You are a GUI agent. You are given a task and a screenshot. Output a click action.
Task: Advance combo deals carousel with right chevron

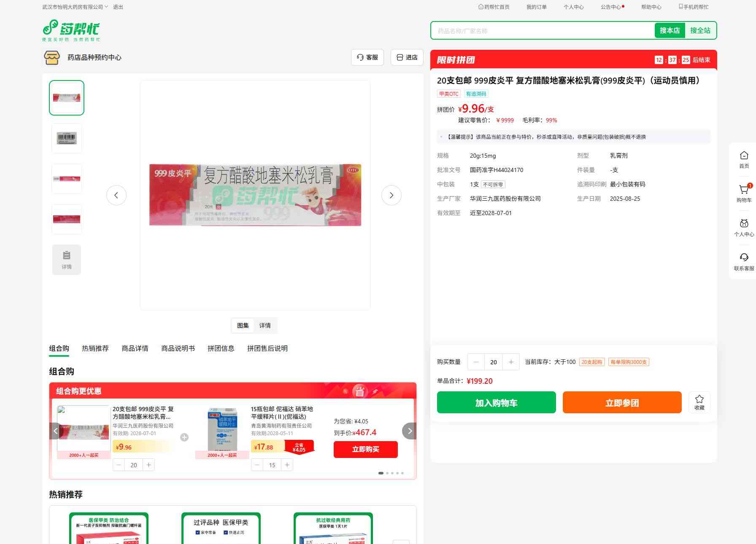point(409,431)
